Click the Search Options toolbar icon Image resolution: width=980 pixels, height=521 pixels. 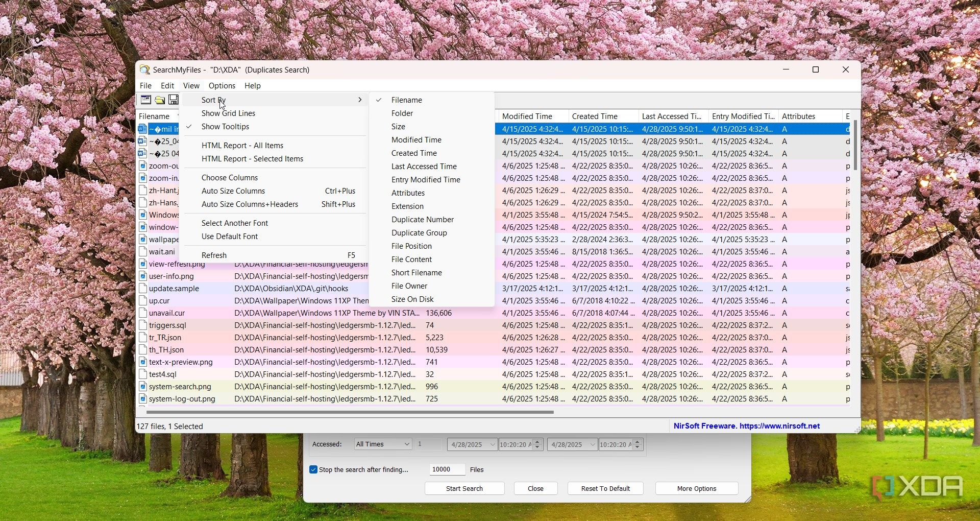coord(146,100)
